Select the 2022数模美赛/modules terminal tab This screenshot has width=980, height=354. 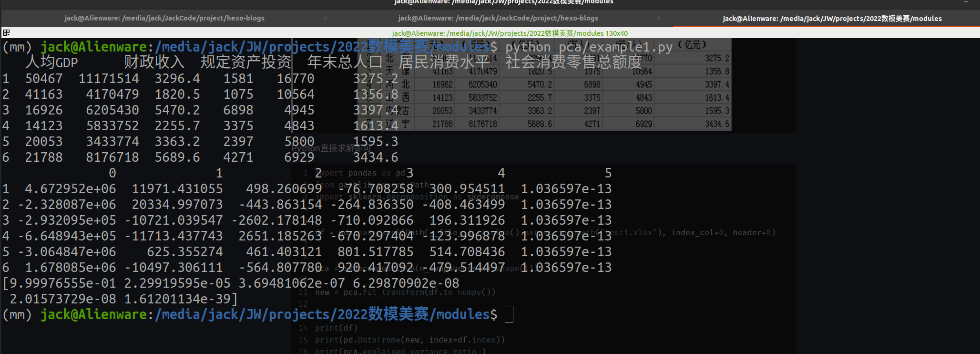[832, 19]
